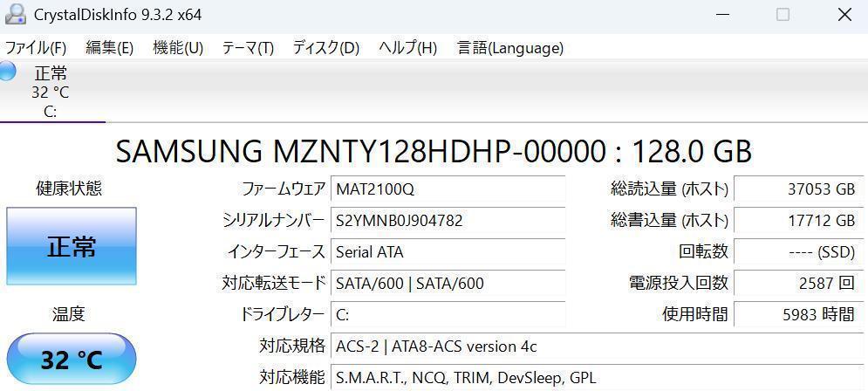The image size is (868, 391).
Task: Open the ヘルプ(H) menu
Action: click(408, 48)
